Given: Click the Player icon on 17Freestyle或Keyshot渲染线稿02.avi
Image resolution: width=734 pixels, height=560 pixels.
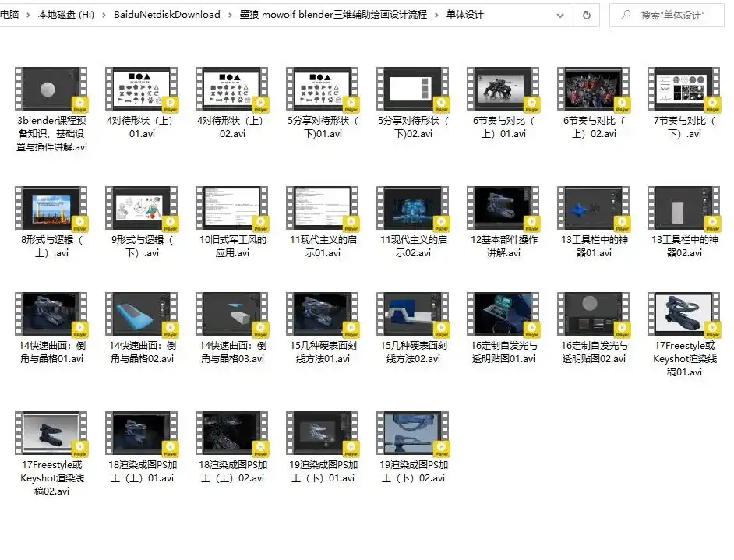Looking at the screenshot, I should 78,450.
